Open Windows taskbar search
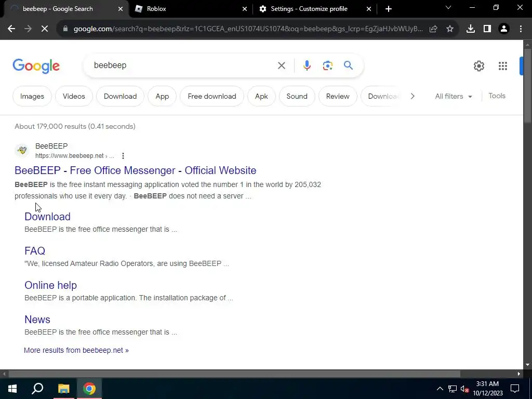Screen dimensions: 532x399 coord(37,389)
